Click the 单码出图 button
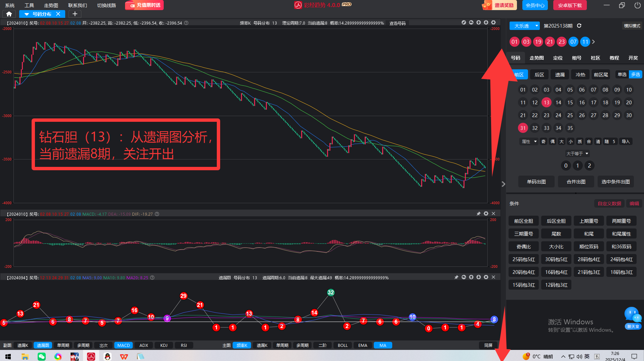Screen dimensions: 644x361 click(x=536, y=182)
